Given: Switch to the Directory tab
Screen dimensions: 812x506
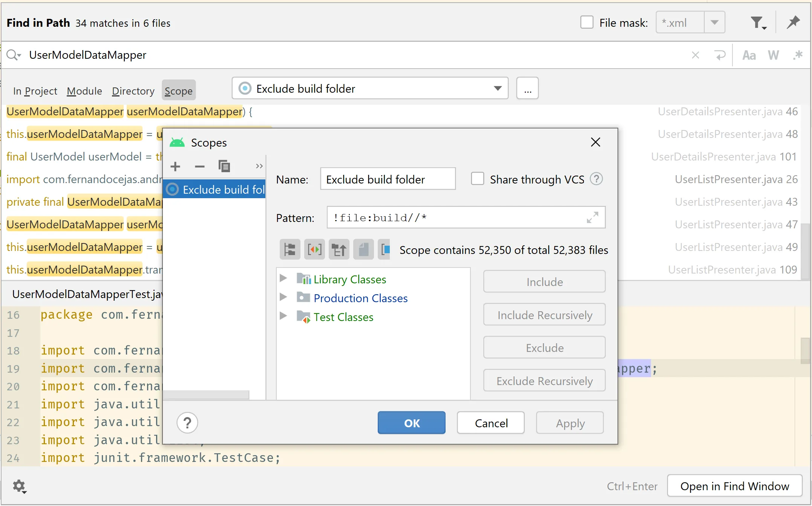Looking at the screenshot, I should tap(133, 91).
